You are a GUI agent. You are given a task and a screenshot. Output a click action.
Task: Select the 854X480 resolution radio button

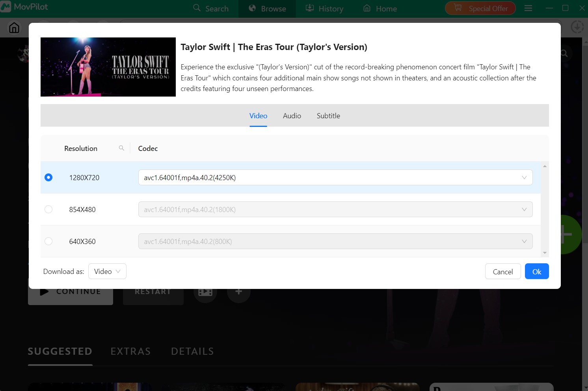(48, 209)
